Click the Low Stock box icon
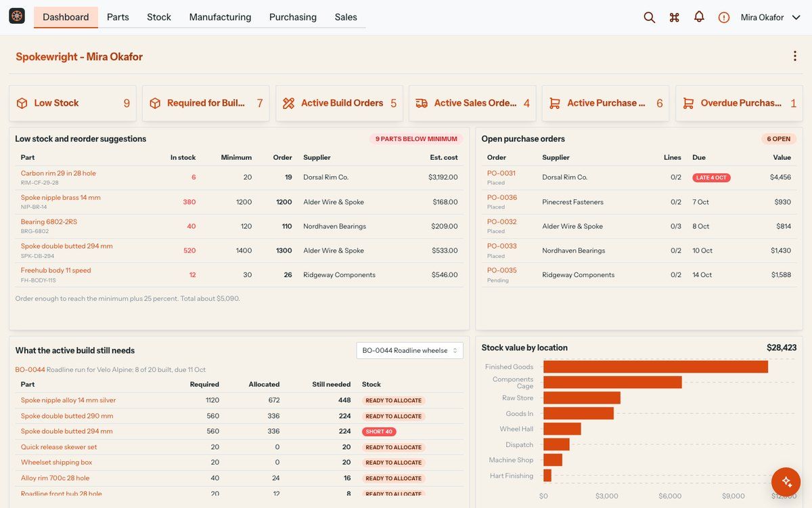812x508 pixels. pyautogui.click(x=22, y=103)
